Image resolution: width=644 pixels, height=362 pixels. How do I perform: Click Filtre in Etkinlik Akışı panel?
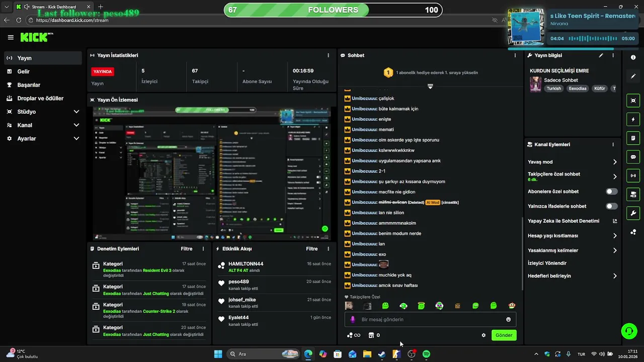click(312, 249)
